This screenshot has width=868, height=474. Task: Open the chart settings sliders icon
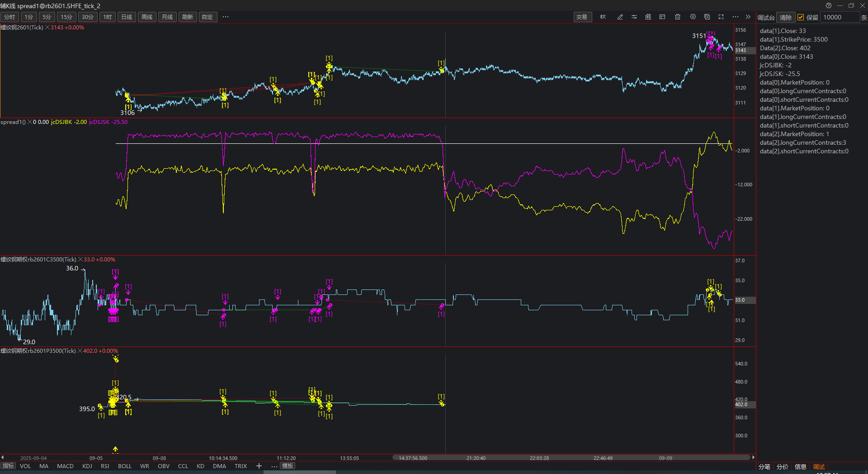(634, 17)
